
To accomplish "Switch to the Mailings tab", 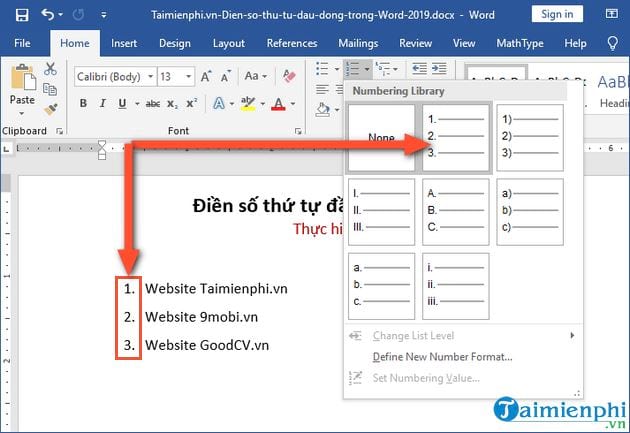I will [358, 43].
